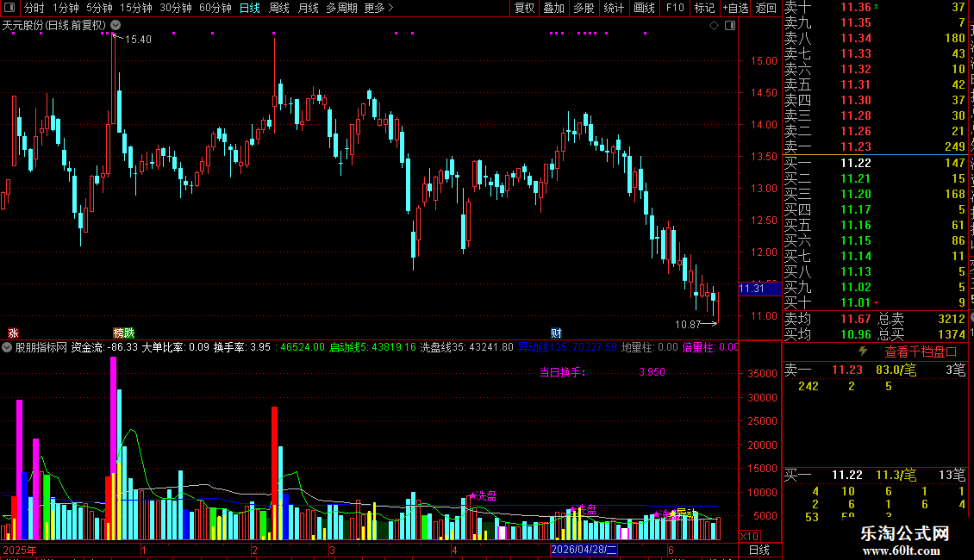Open the 财 financial report marker
This screenshot has width=974, height=560.
[556, 333]
